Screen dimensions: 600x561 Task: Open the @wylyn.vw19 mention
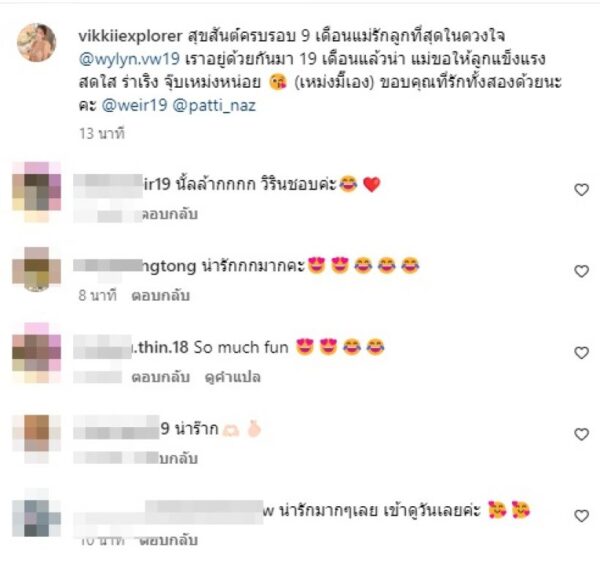point(129,59)
